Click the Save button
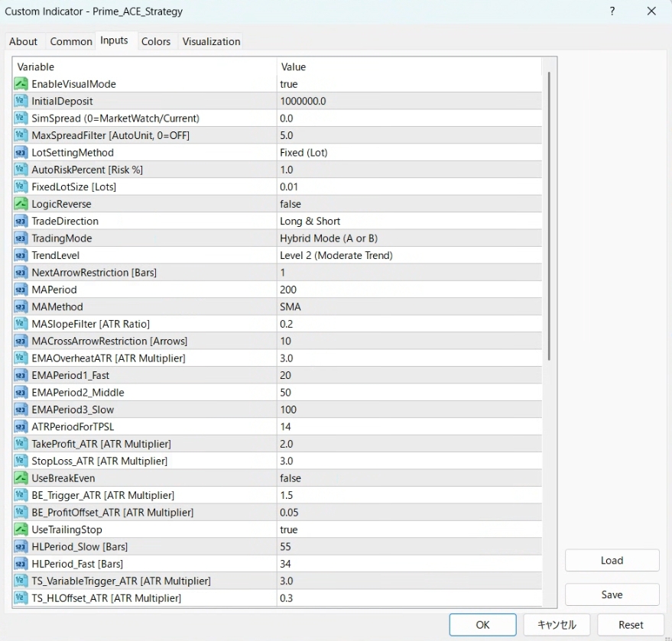Viewport: 672px width, 641px height. pyautogui.click(x=612, y=594)
